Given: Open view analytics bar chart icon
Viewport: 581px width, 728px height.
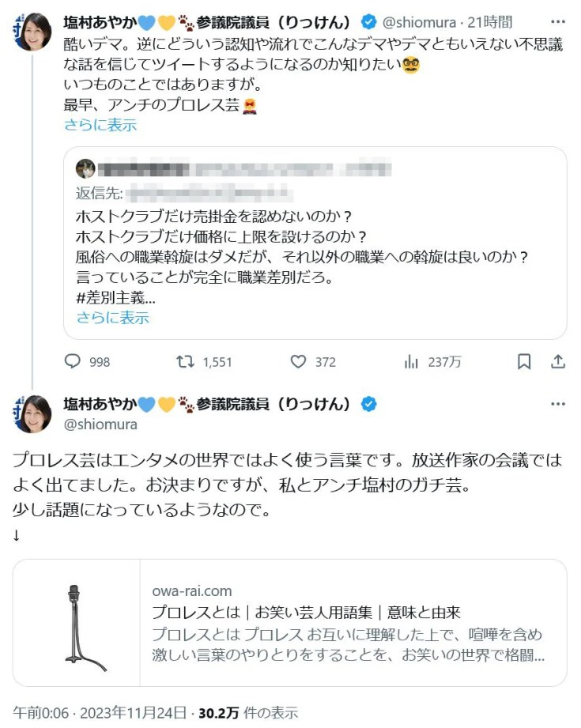Looking at the screenshot, I should click(x=411, y=361).
